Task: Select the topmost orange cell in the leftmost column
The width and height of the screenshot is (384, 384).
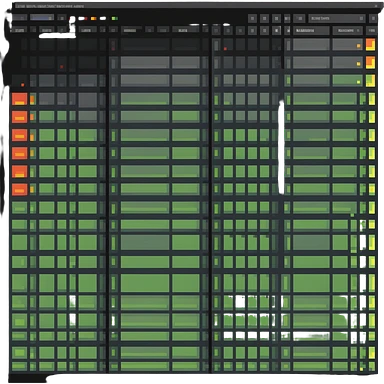Action: click(19, 99)
